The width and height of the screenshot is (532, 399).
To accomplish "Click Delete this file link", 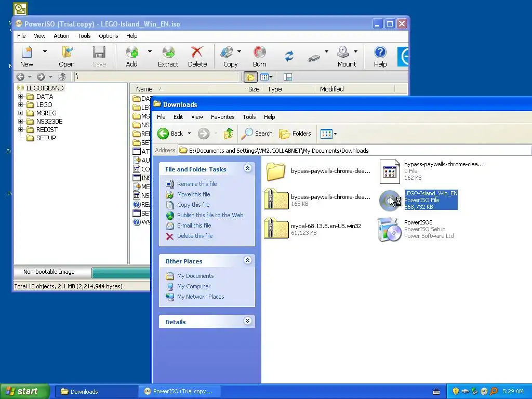I will click(x=195, y=236).
